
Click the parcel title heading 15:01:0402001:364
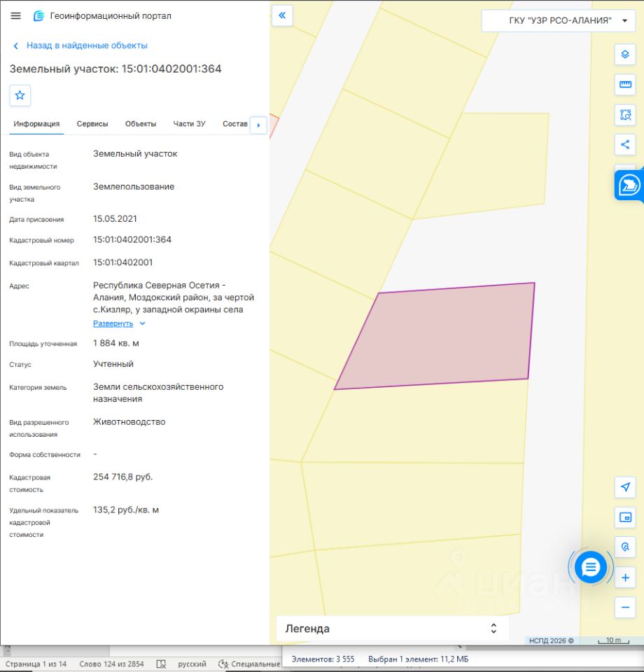click(115, 69)
